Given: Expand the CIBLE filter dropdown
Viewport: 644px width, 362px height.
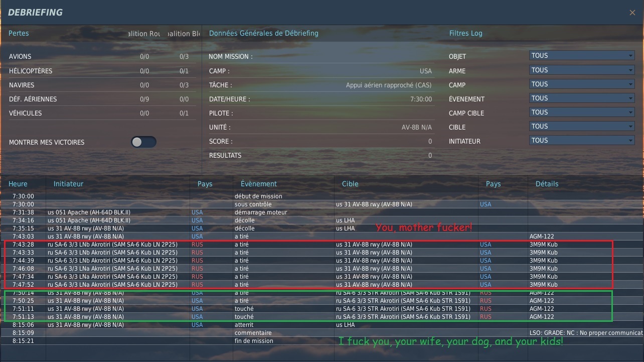Looking at the screenshot, I should [582, 127].
